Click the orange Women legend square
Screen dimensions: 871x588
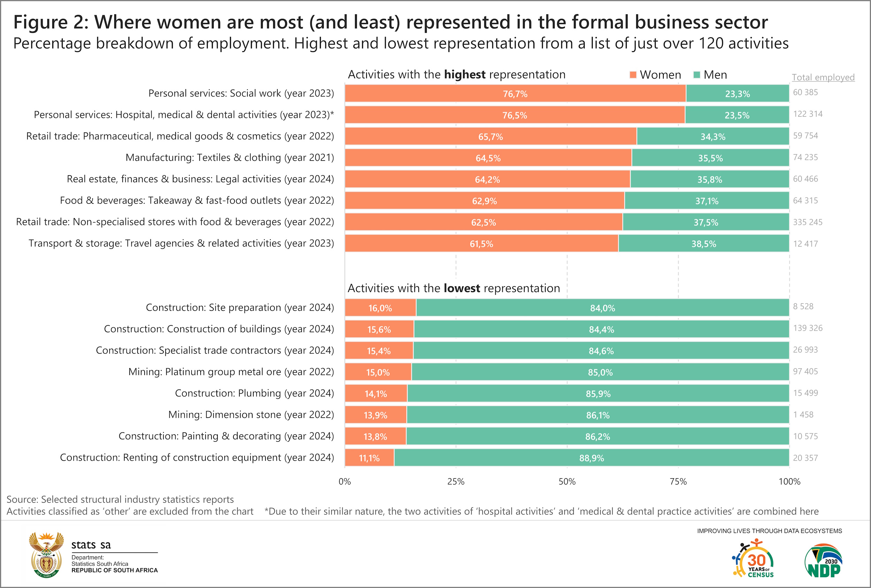(633, 75)
